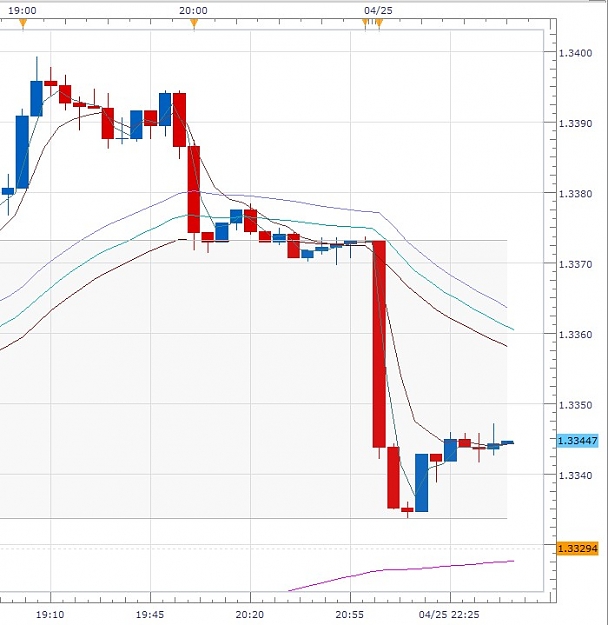Click the 04/25 22:25 bottom time label
This screenshot has width=608, height=625.
[x=449, y=615]
